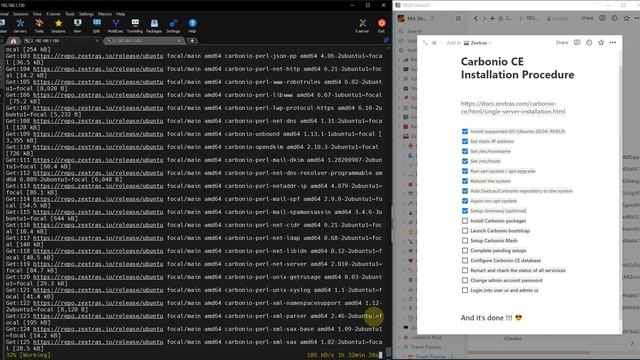Viewport: 640px width, 360px height.
Task: Open the Tunneling tool
Action: coord(135,26)
